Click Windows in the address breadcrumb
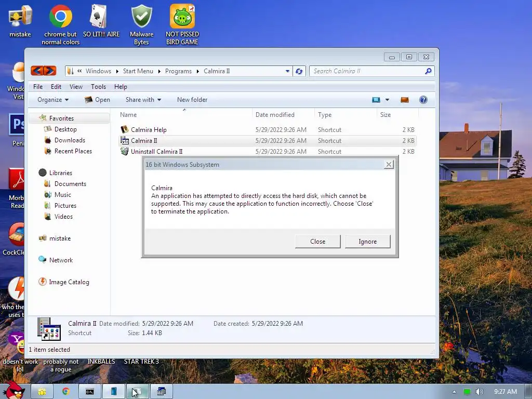This screenshot has height=399, width=532. tap(98, 71)
